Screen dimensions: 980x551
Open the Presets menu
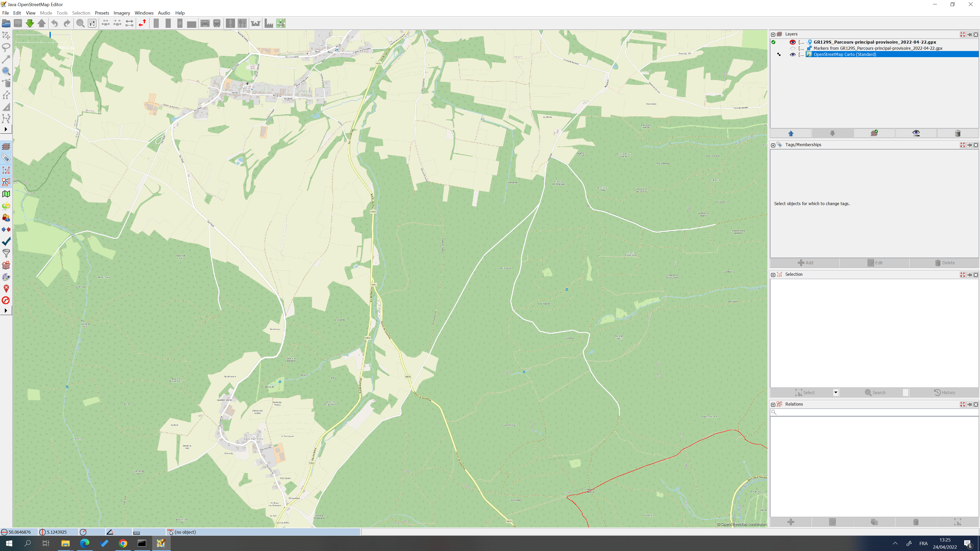pyautogui.click(x=102, y=13)
